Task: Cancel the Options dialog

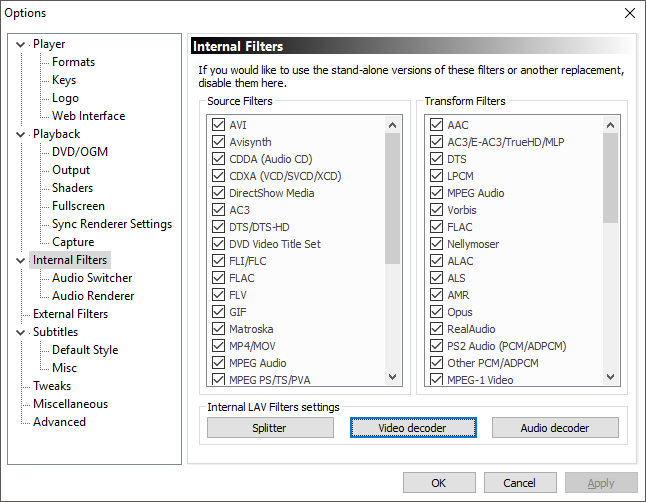Action: 520,483
